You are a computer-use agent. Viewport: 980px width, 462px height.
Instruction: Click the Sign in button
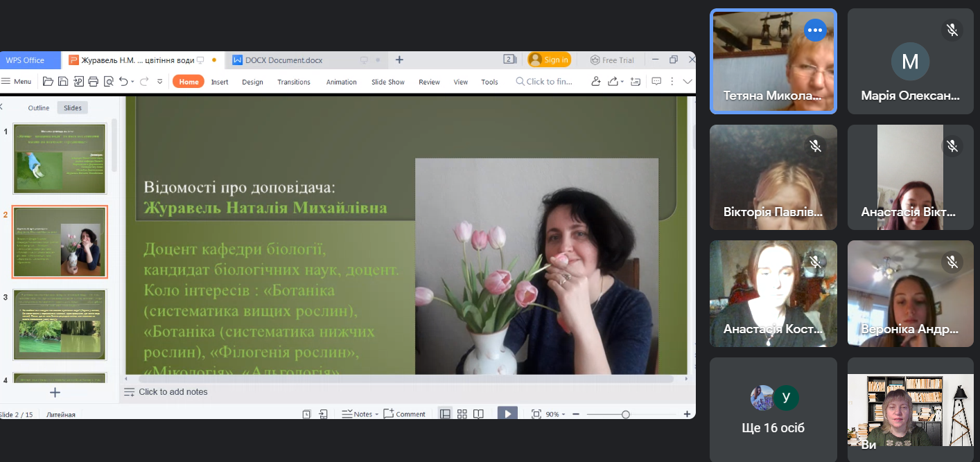click(550, 60)
